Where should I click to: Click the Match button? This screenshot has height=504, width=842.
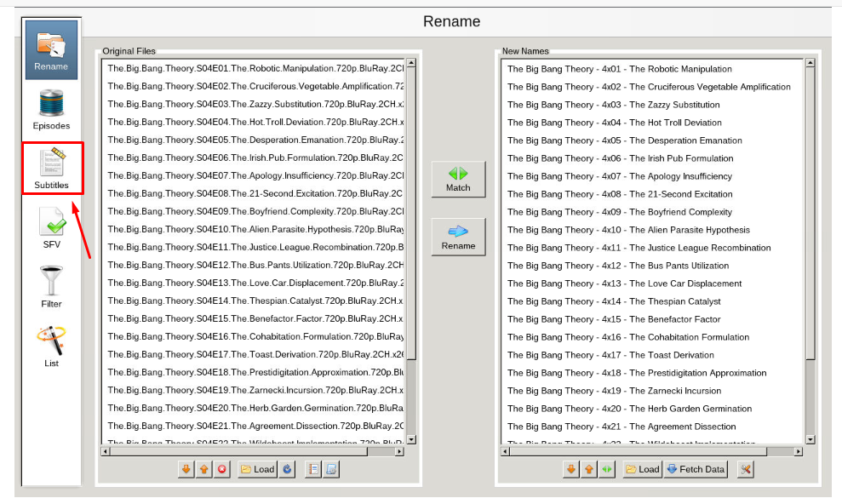[458, 179]
